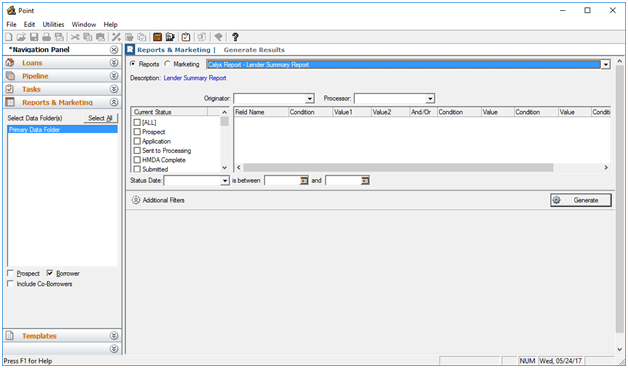Click the help question mark toolbar icon
The height and width of the screenshot is (368, 628).
pyautogui.click(x=235, y=37)
